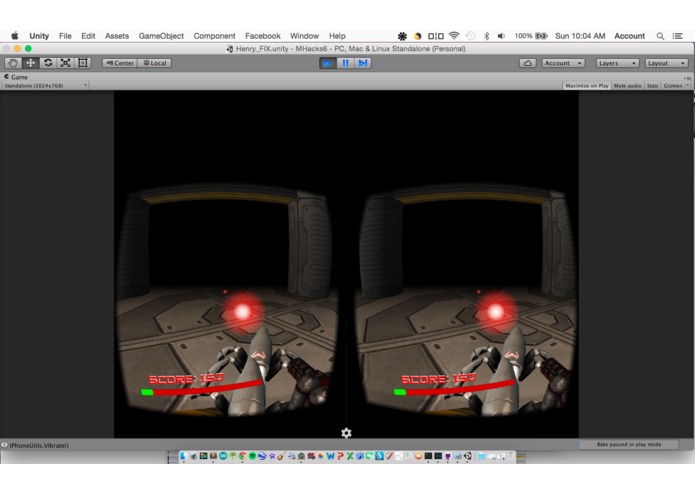This screenshot has width=695, height=494.
Task: Select the Move tool in Unity toolbar
Action: (x=30, y=63)
